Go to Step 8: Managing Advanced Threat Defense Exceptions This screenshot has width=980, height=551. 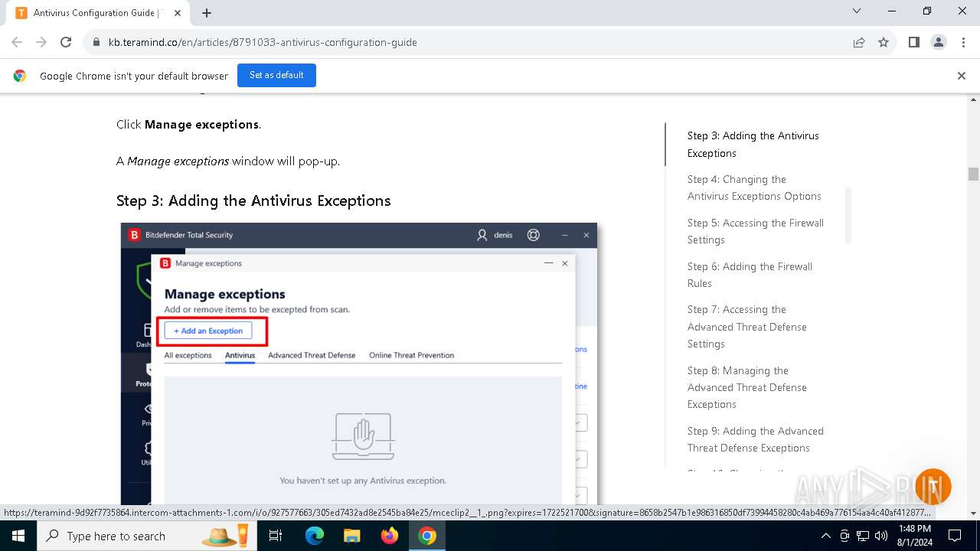pos(747,387)
